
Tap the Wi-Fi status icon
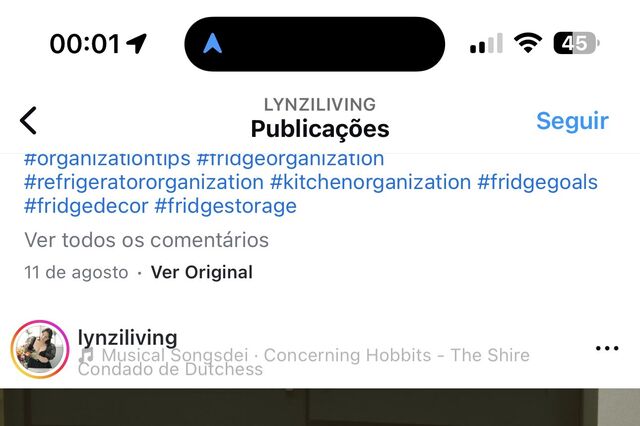point(528,43)
